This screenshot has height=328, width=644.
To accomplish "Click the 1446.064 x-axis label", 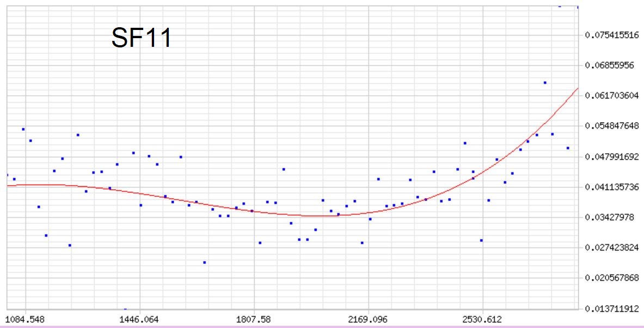I will (x=140, y=319).
